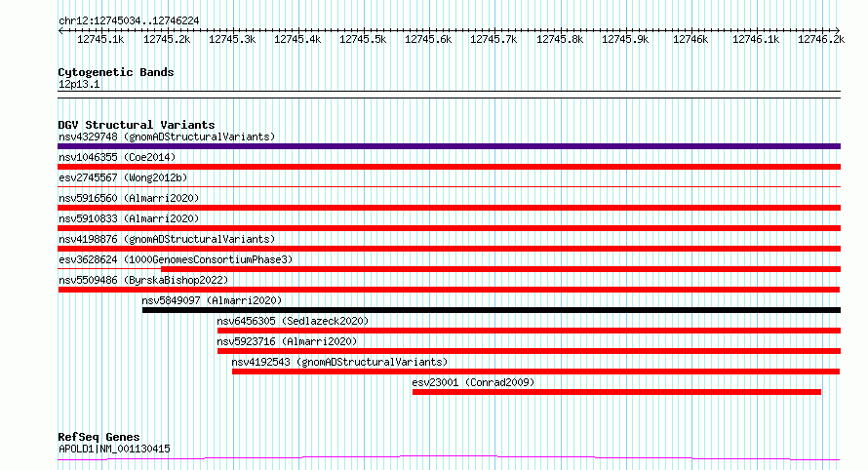Open nsv6456305 (Sedlazeck2020) label

pos(293,321)
